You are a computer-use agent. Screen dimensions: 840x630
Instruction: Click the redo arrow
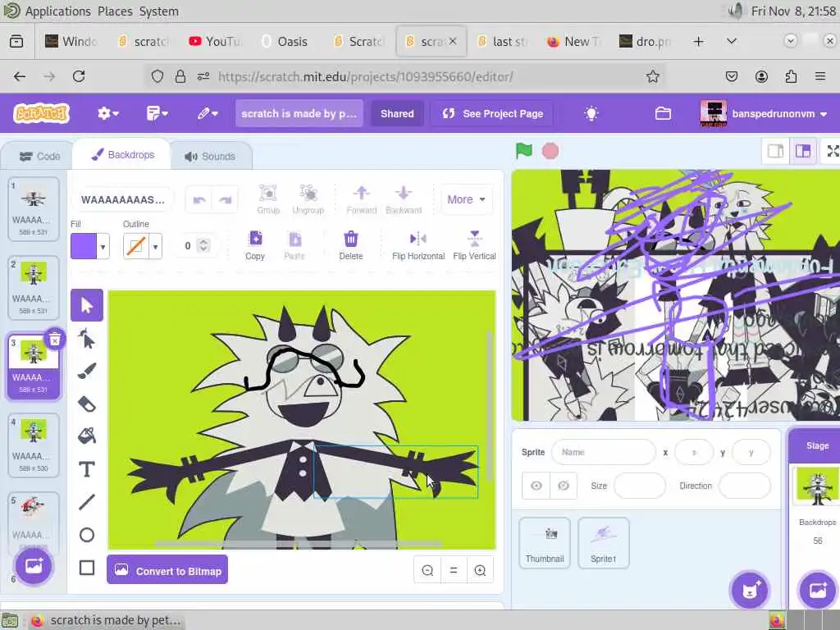coord(225,200)
